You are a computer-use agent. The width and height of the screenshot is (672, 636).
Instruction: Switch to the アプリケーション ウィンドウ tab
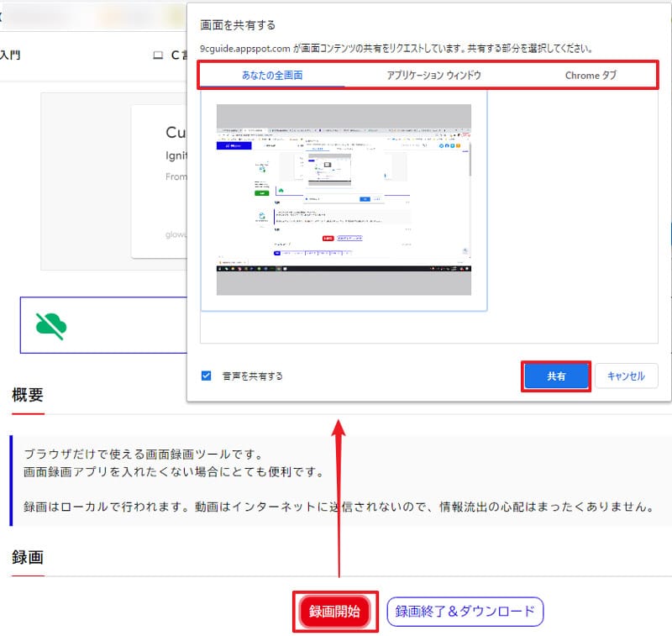tap(433, 76)
